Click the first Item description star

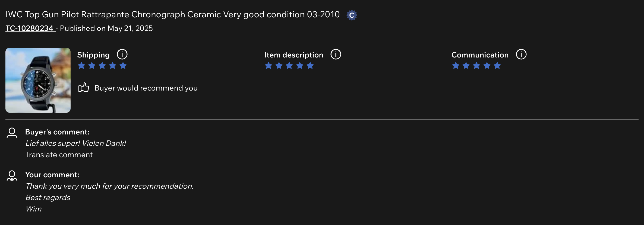(269, 66)
